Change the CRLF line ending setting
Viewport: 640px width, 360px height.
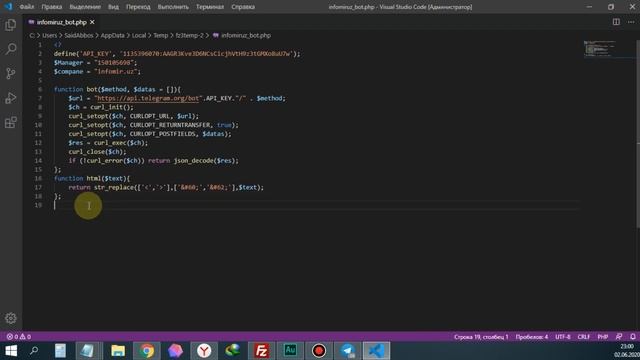coord(584,337)
